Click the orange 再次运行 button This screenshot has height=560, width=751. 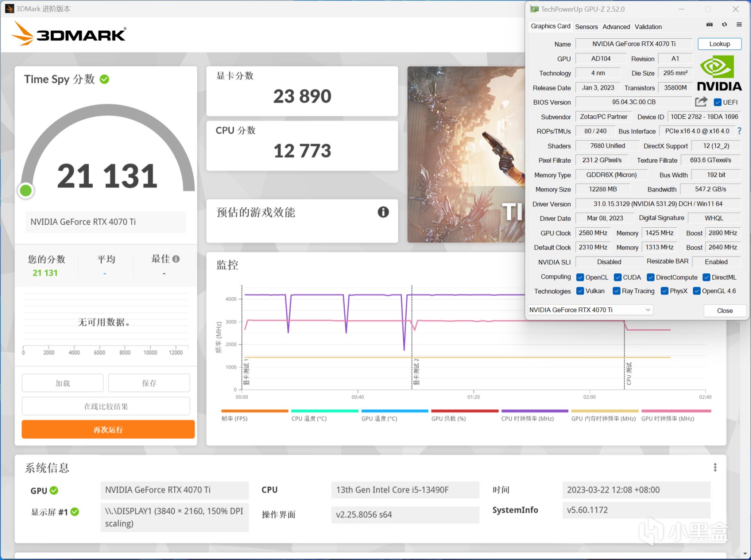coord(108,430)
